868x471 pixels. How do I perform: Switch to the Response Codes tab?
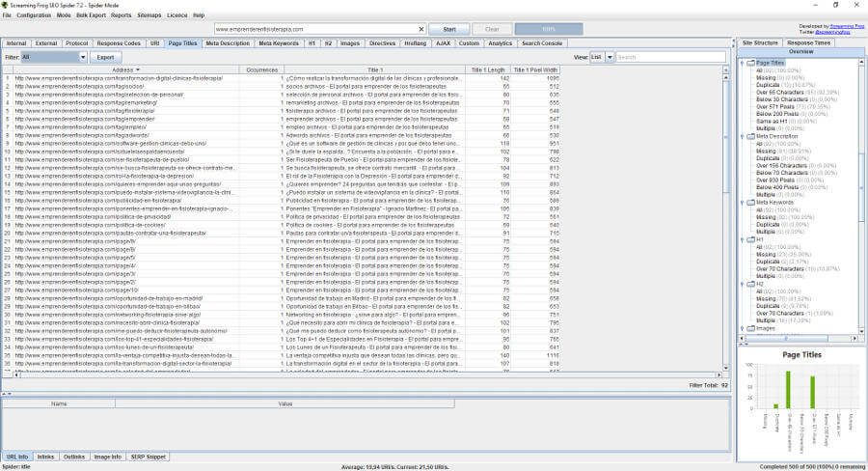click(119, 43)
